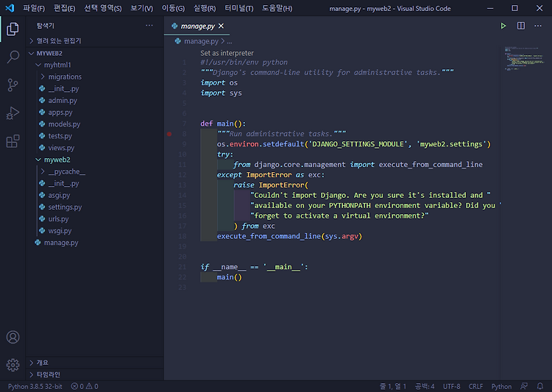552x392 pixels.
Task: Click the breadcrumb ellipsis after manage.py
Action: coord(229,41)
